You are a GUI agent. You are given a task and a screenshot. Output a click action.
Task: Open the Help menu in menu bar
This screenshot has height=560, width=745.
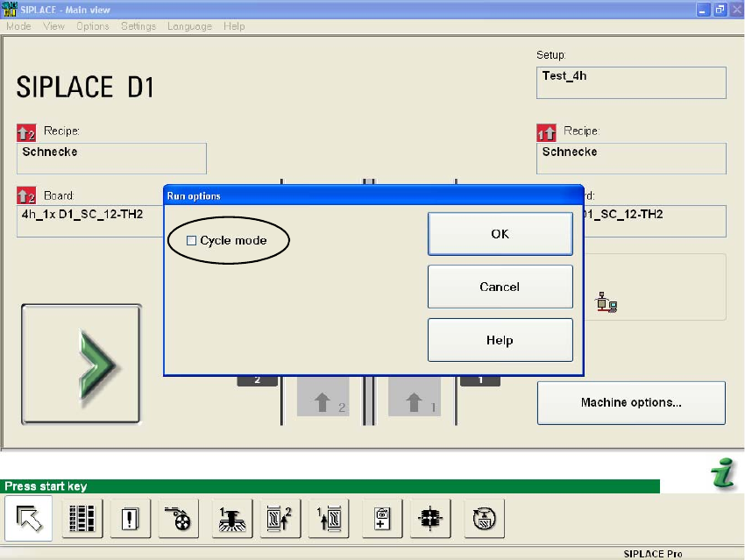[x=234, y=26]
